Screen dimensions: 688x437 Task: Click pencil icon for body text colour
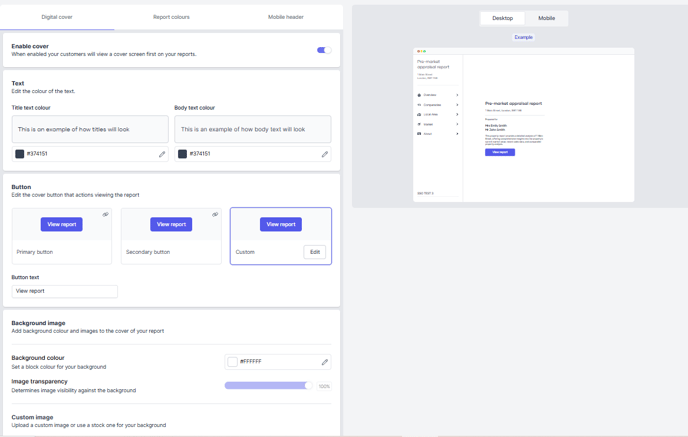point(324,154)
